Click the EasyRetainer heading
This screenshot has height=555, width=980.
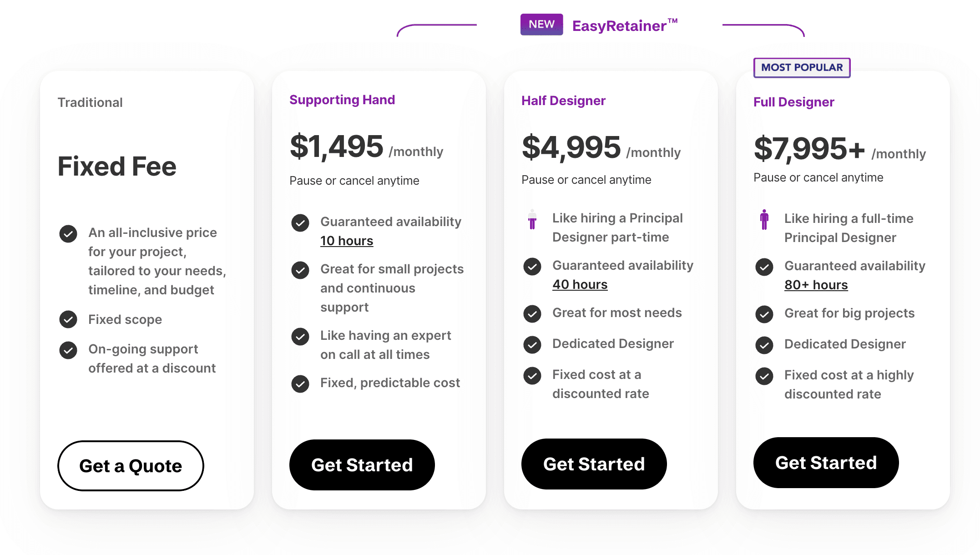click(x=625, y=25)
